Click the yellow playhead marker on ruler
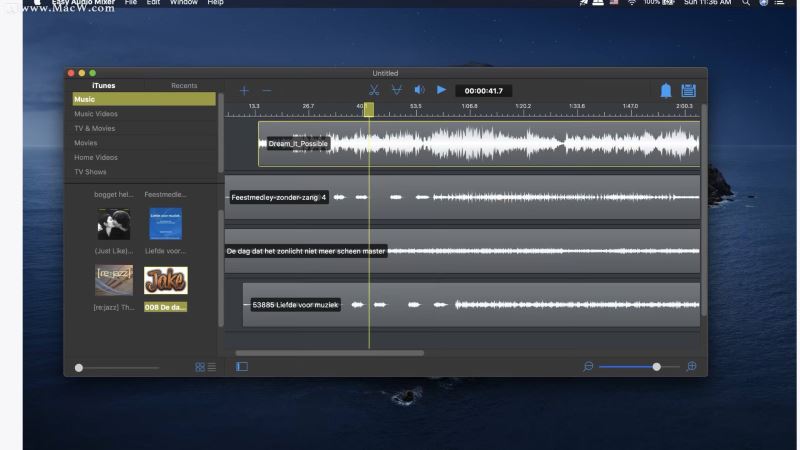This screenshot has height=450, width=800. 369,109
